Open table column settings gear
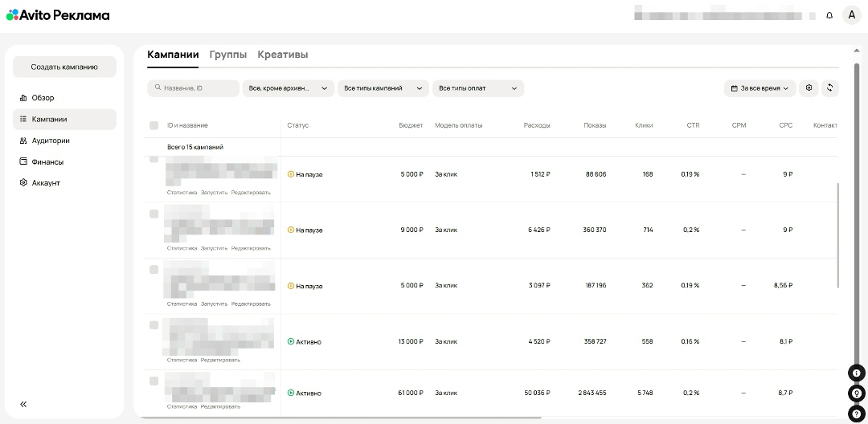 tap(809, 88)
